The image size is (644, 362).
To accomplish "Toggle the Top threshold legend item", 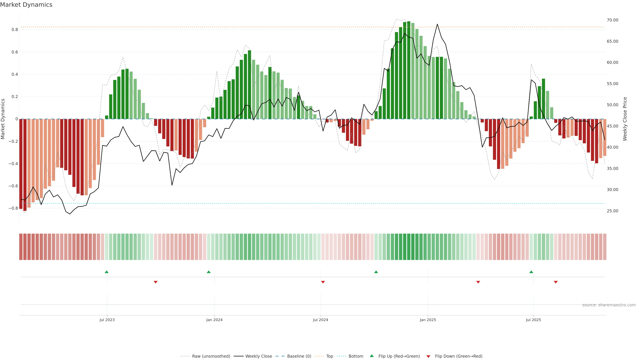I will tap(330, 356).
